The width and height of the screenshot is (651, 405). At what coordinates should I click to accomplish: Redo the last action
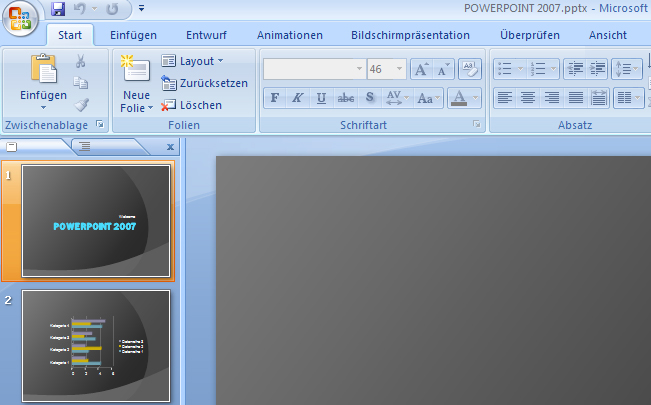[x=112, y=9]
